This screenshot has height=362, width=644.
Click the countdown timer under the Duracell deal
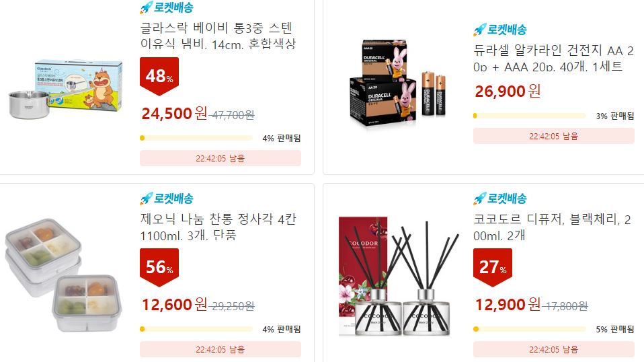pyautogui.click(x=554, y=136)
